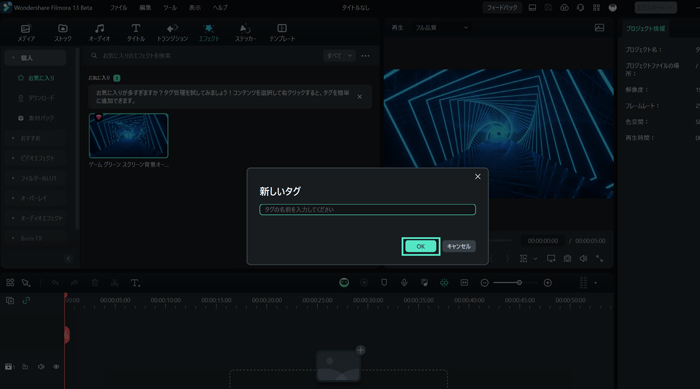Click the tag name input field

click(x=367, y=209)
